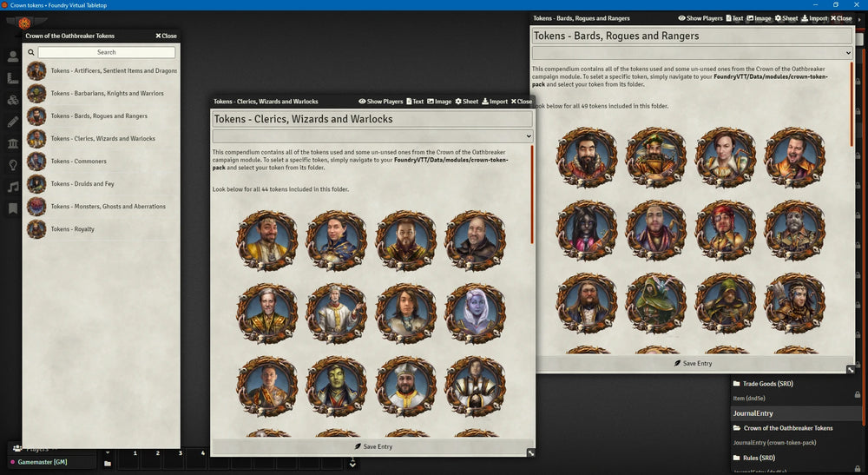Open the Lighting Controls lightbulb tool

coord(13,165)
